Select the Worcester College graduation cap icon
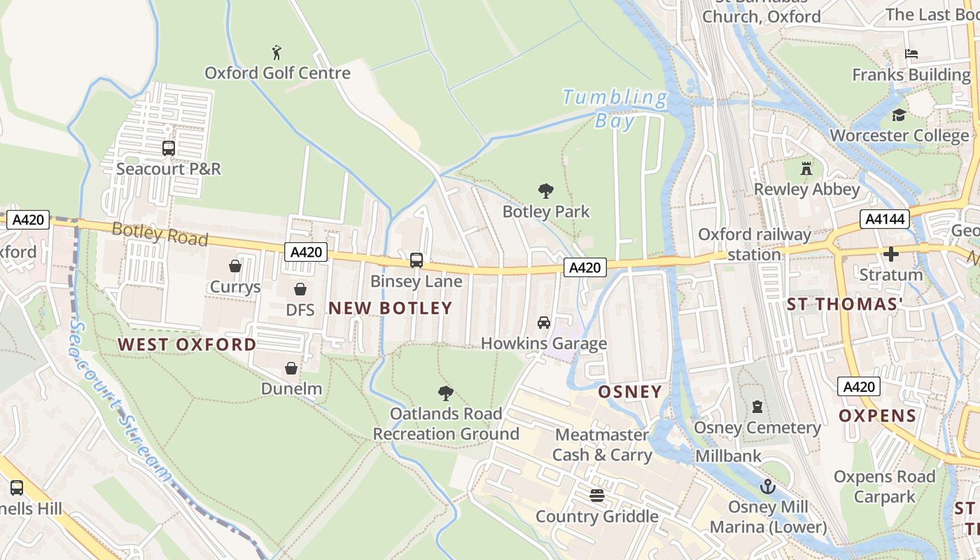Screen dimensions: 980x560 899,115
